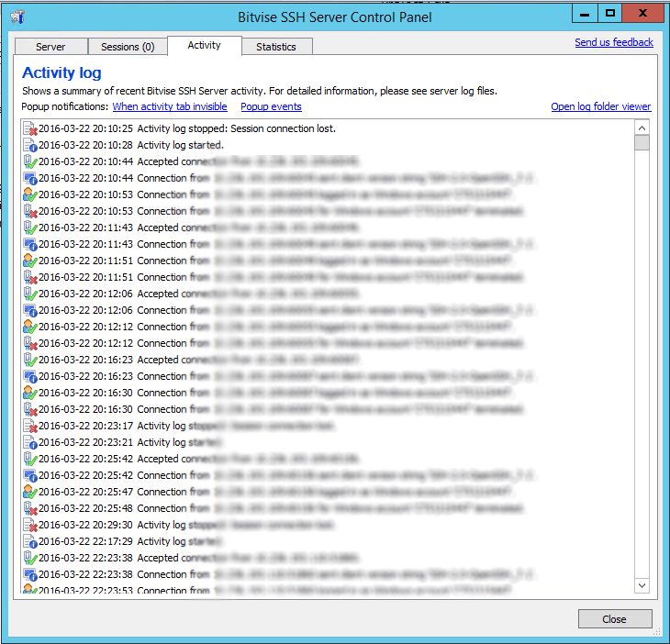Click log-started icon at 22:17:29
The image size is (670, 644).
coord(30,541)
